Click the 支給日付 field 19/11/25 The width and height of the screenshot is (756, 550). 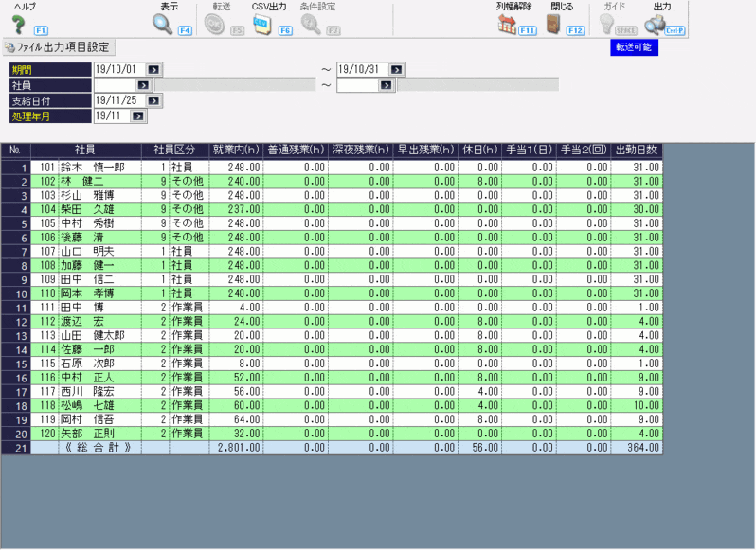120,100
